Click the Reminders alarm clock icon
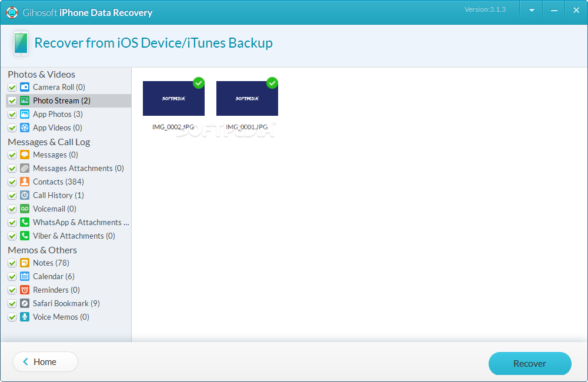This screenshot has height=382, width=588. [x=25, y=290]
